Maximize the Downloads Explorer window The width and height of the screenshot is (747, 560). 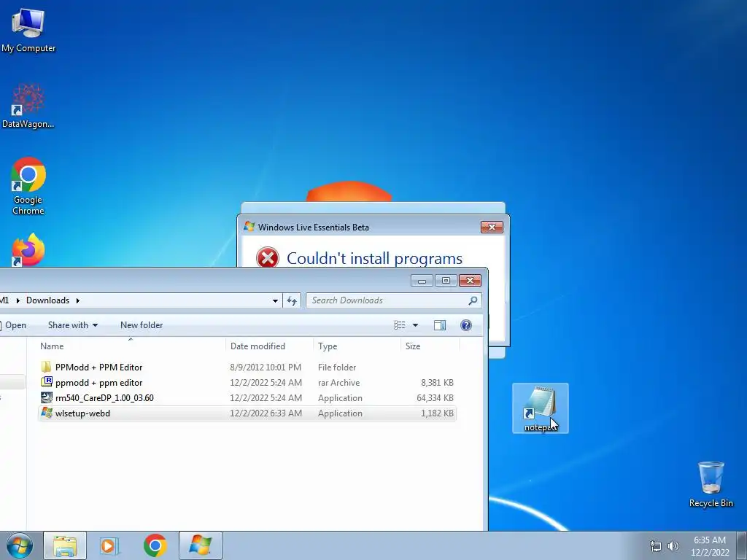[x=446, y=281]
